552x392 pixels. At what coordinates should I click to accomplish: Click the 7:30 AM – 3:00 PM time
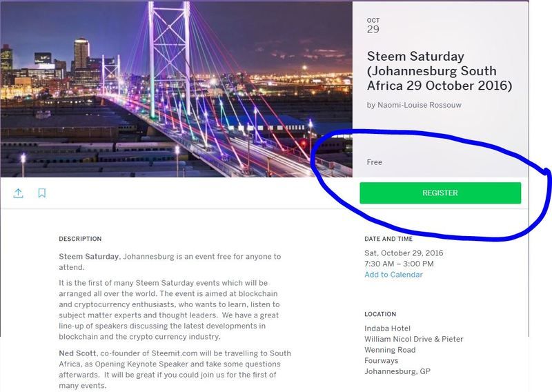coord(399,264)
